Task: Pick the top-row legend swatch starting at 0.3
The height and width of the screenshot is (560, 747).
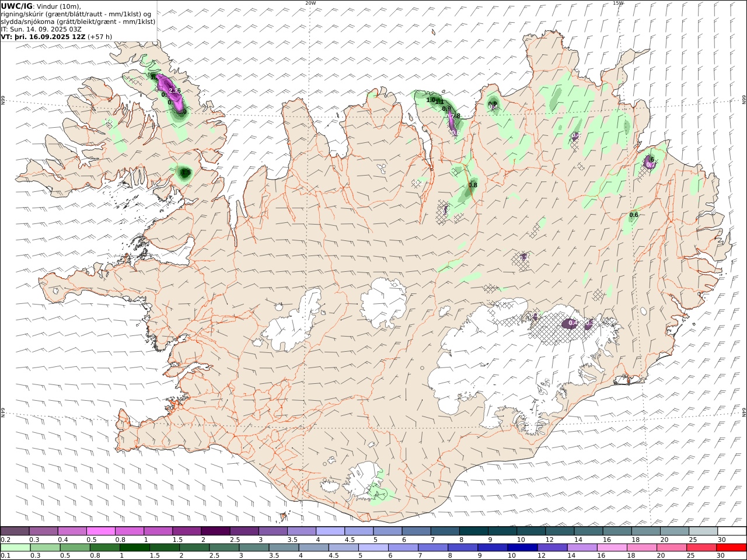Action: [43, 531]
